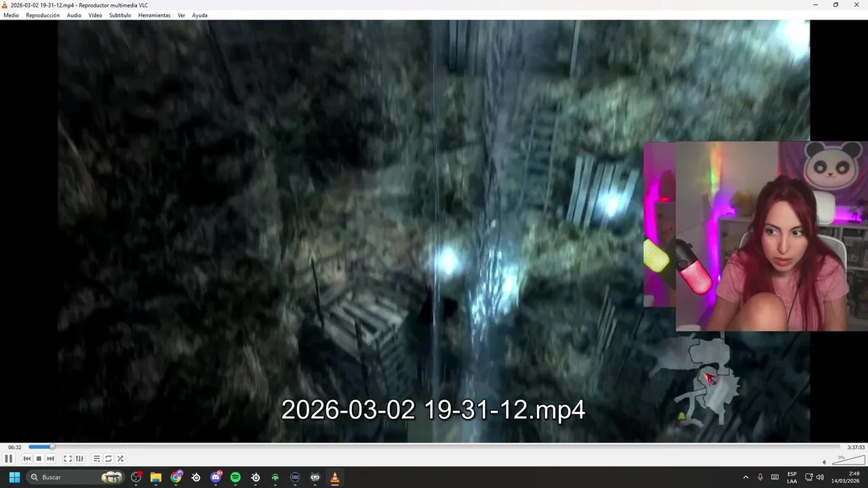Open File Explorer from the taskbar
Image resolution: width=868 pixels, height=488 pixels.
pos(156,477)
